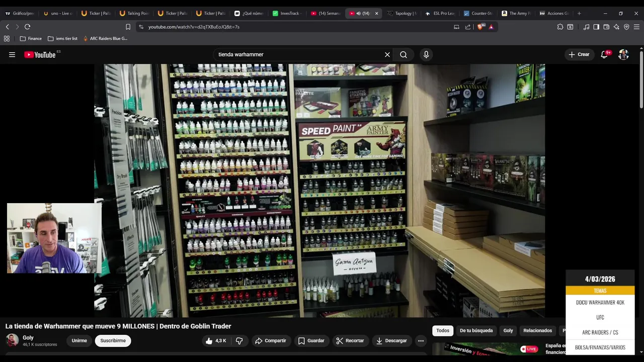The width and height of the screenshot is (644, 362).
Task: Open the music note playlist icon
Action: (x=586, y=27)
